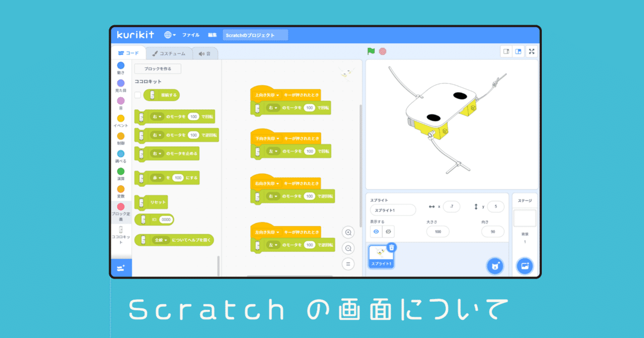Switch to the コスチューム tab
This screenshot has width=644, height=338.
click(x=170, y=53)
